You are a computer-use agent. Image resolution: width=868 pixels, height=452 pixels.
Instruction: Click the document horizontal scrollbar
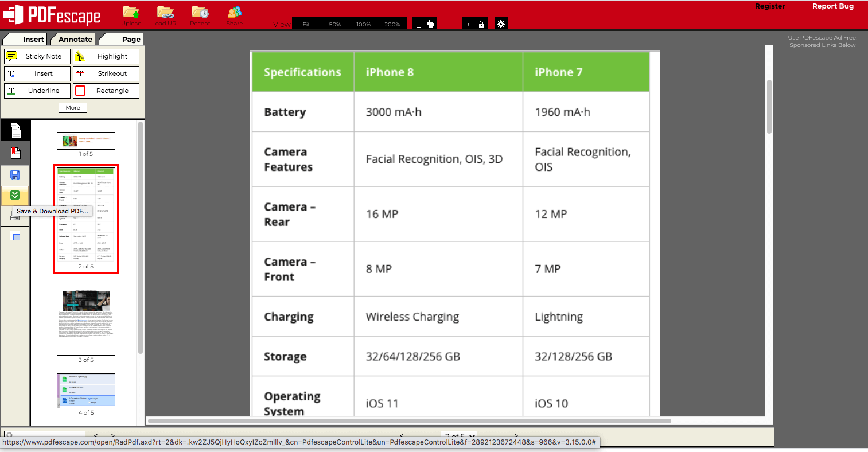[410, 420]
